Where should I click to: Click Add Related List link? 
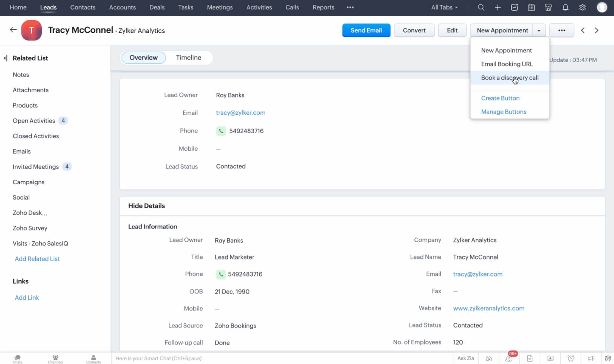click(37, 259)
